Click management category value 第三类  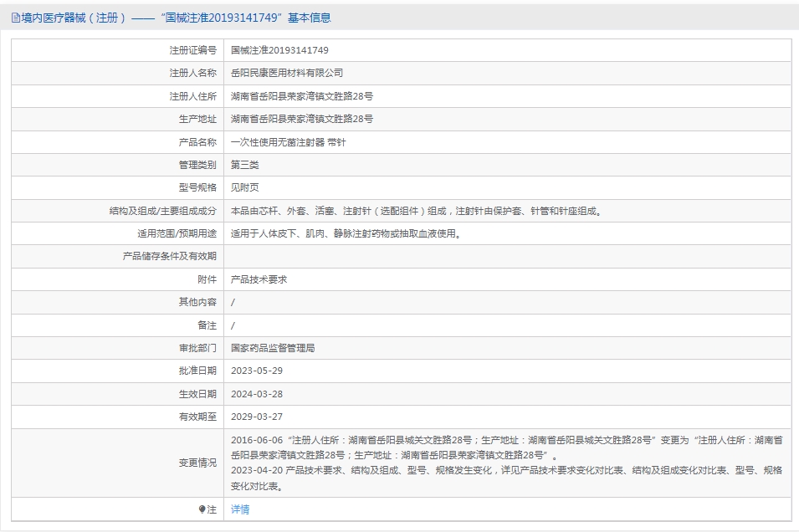pos(245,165)
